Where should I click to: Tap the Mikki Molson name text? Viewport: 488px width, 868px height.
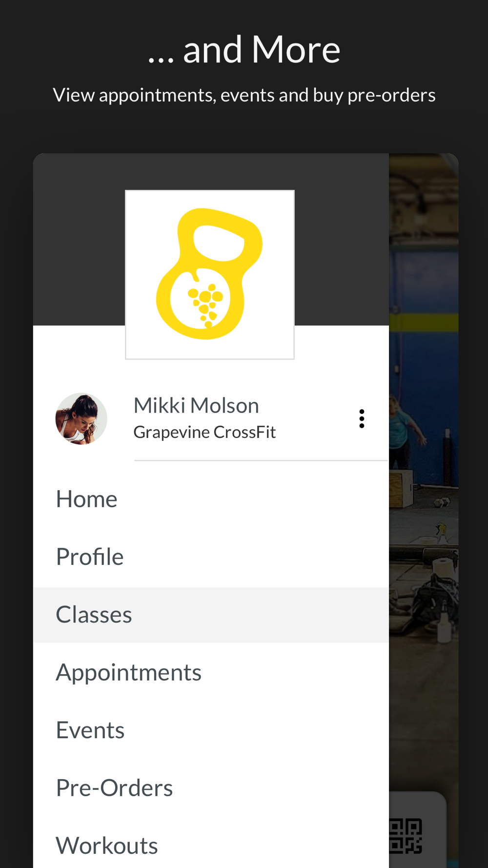tap(196, 405)
